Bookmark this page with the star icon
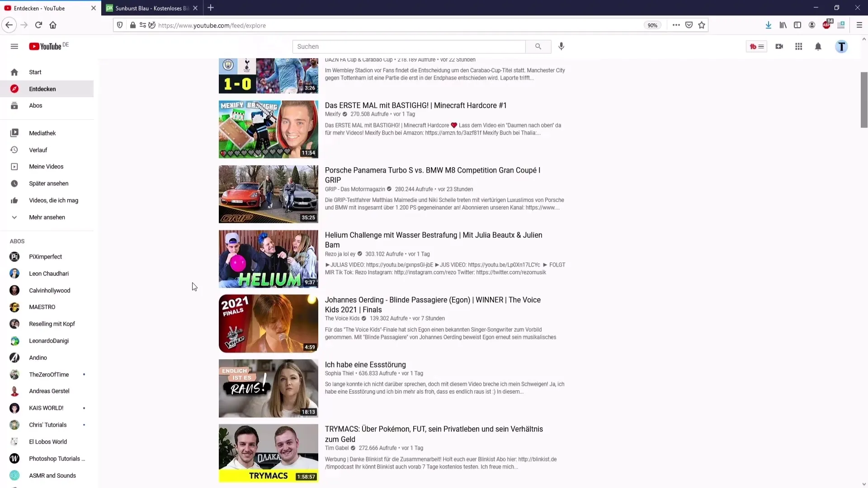 click(x=702, y=25)
